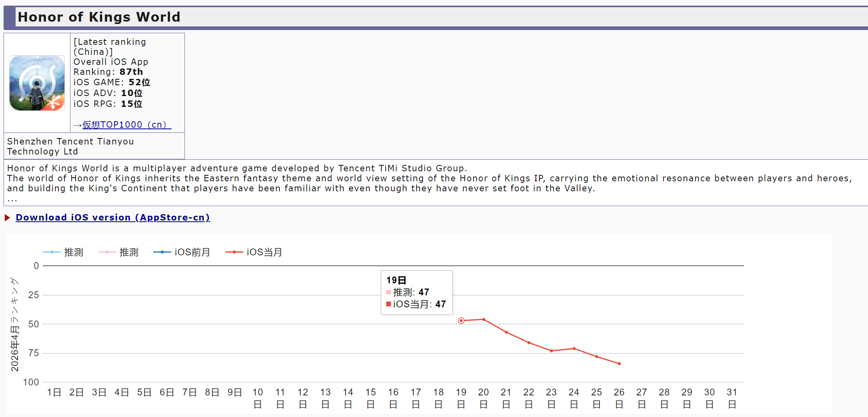Click 'Shenzhen Tencent Tianyou Technology Ltd' publisher name

70,146
